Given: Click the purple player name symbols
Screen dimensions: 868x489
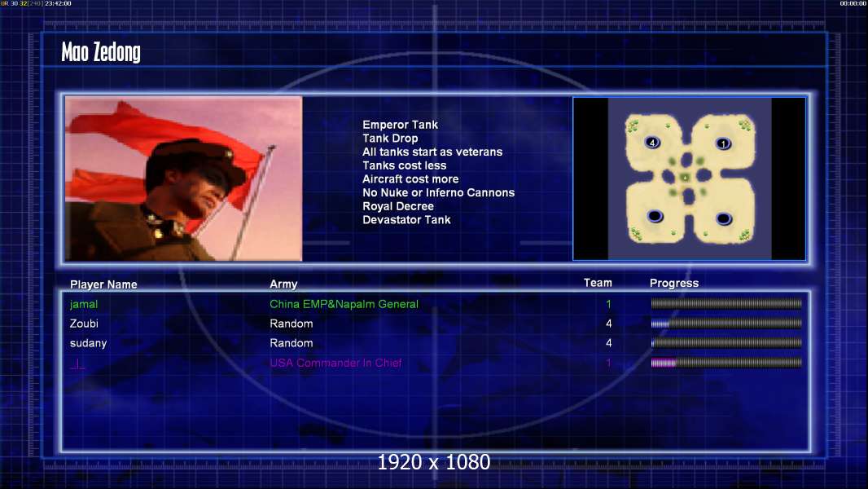Looking at the screenshot, I should pos(77,363).
